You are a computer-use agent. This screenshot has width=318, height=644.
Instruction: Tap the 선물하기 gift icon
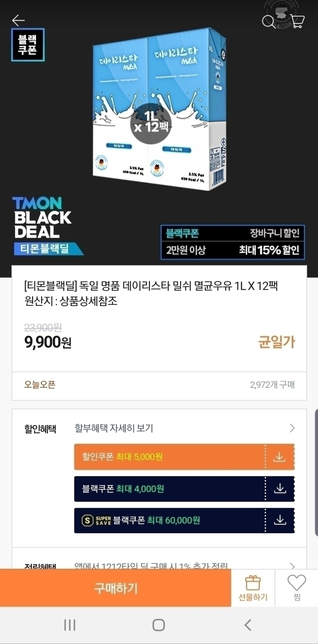click(253, 588)
